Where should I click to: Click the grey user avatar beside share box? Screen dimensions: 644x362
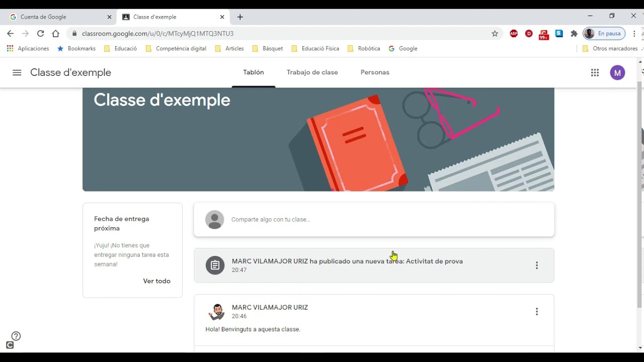(x=215, y=220)
